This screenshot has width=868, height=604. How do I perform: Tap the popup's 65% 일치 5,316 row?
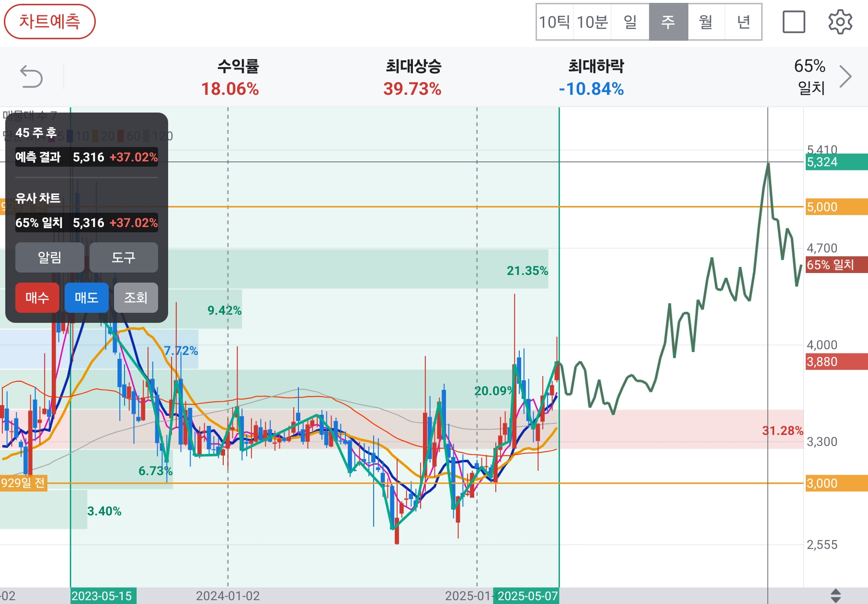point(87,223)
